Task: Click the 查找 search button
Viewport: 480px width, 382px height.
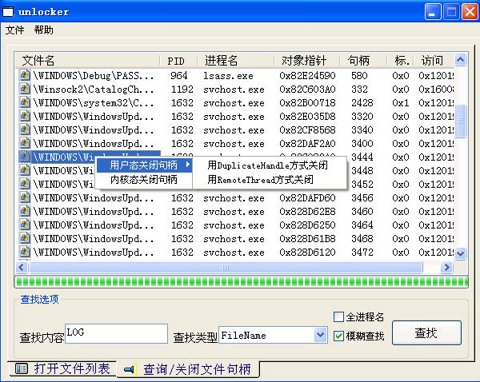Action: 427,333
